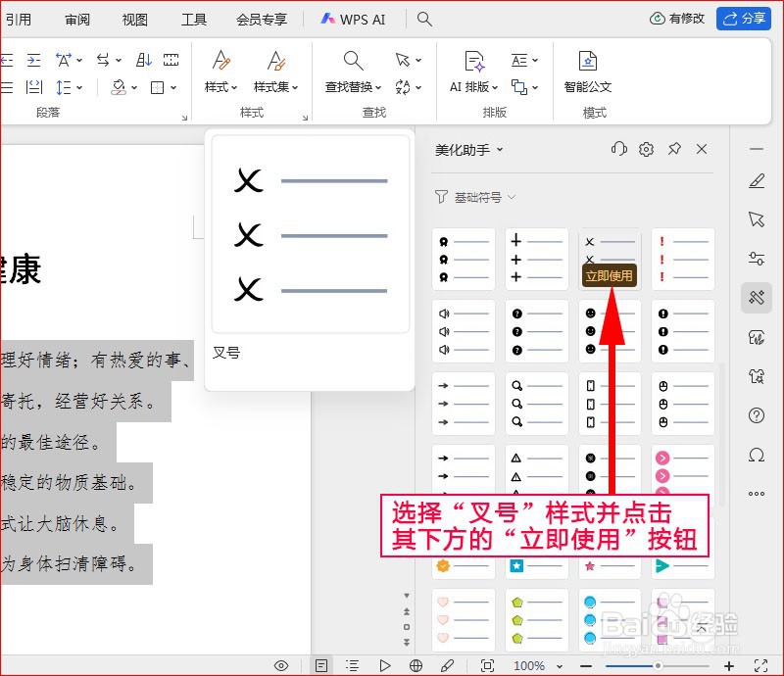Open 查找替换 search tool
784x676 pixels.
[351, 86]
